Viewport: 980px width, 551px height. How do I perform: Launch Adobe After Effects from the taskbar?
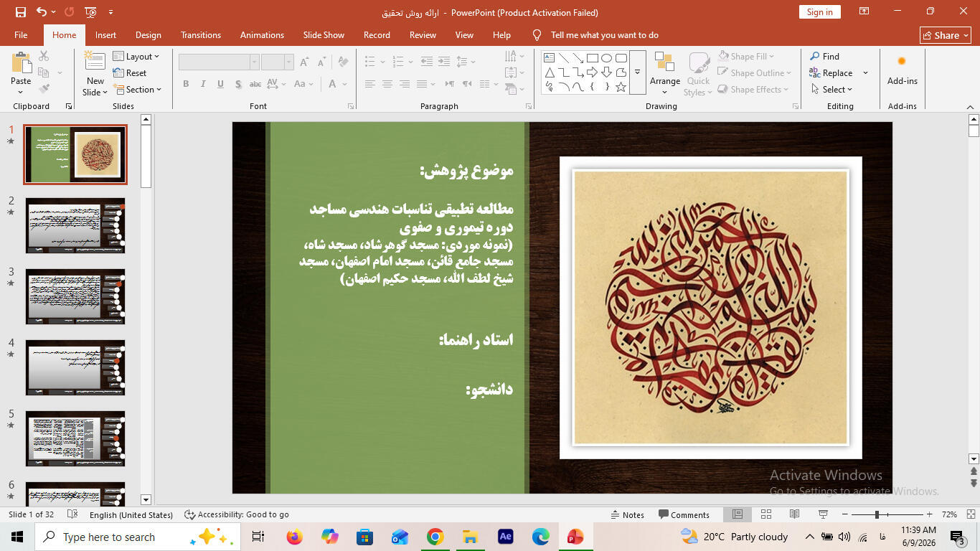(x=505, y=537)
